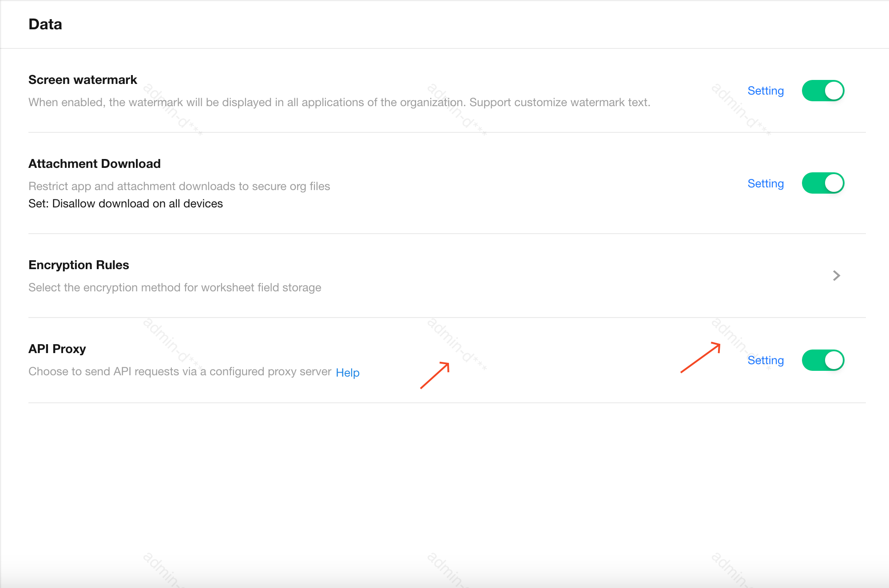Open the Screen watermark Setting link
The image size is (889, 588).
click(x=766, y=91)
